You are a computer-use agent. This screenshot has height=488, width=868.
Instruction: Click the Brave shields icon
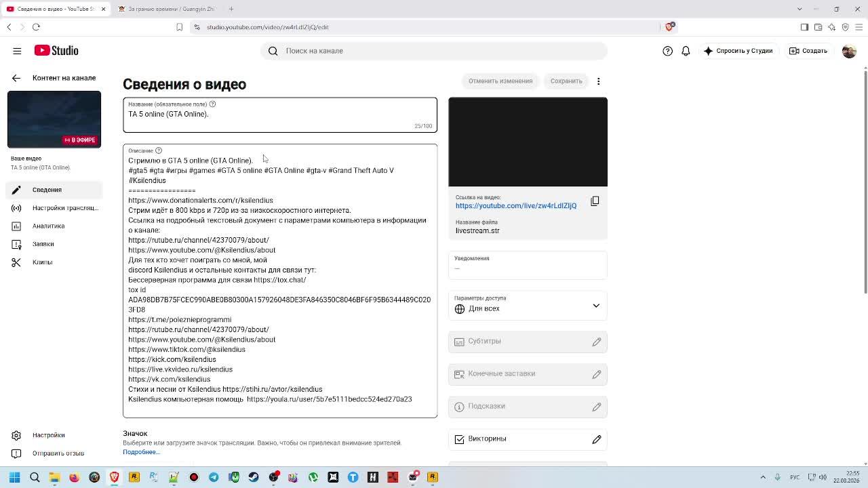pyautogui.click(x=669, y=26)
